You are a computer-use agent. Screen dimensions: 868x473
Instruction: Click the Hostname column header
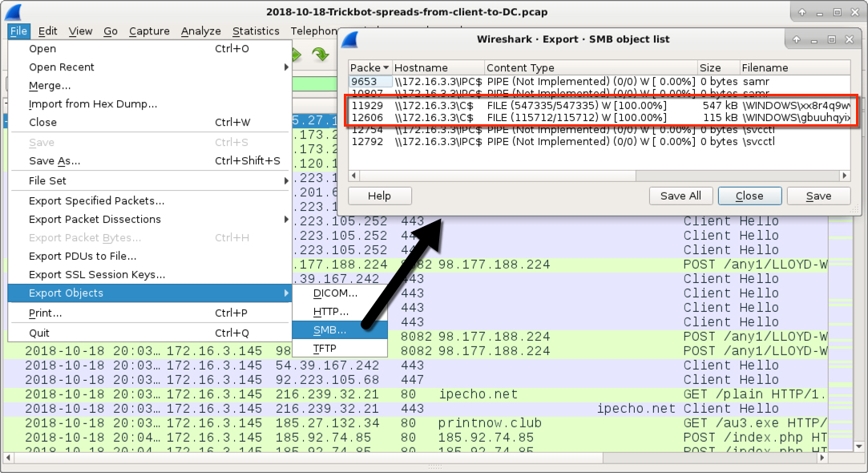(438, 67)
